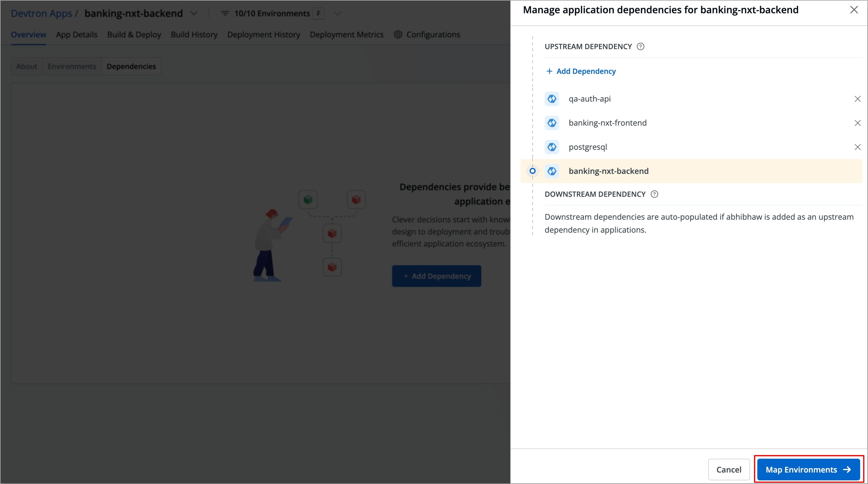Click the qa-auth-api app icon
This screenshot has height=484, width=868.
tap(552, 99)
